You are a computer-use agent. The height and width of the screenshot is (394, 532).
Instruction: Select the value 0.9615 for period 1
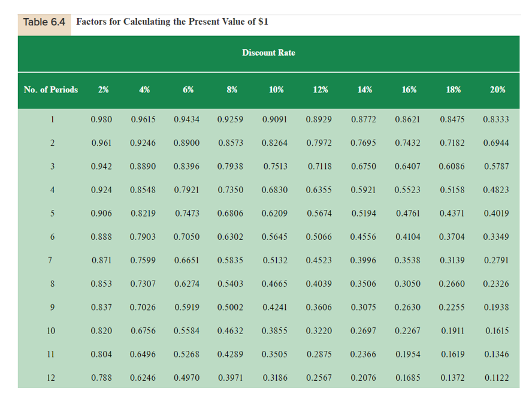tap(144, 119)
